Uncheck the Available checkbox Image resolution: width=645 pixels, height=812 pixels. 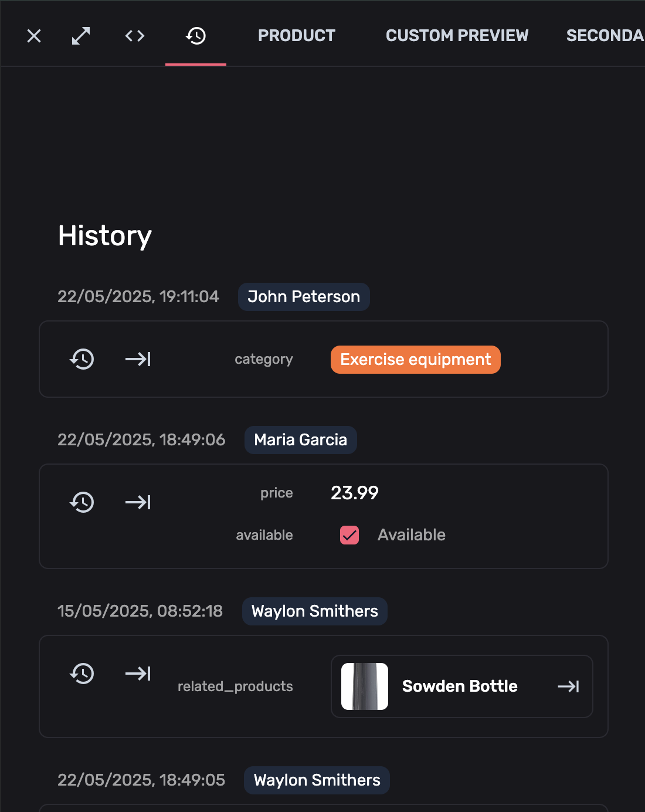pos(349,535)
